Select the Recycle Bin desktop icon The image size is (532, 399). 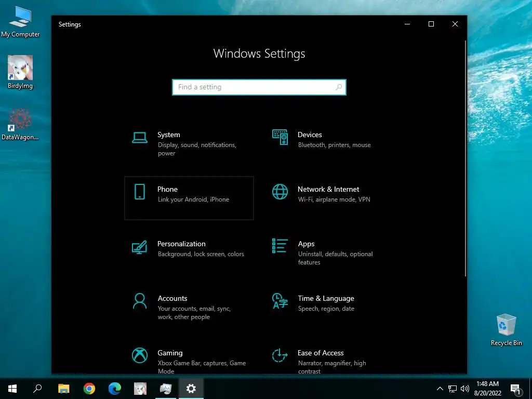[x=506, y=330]
